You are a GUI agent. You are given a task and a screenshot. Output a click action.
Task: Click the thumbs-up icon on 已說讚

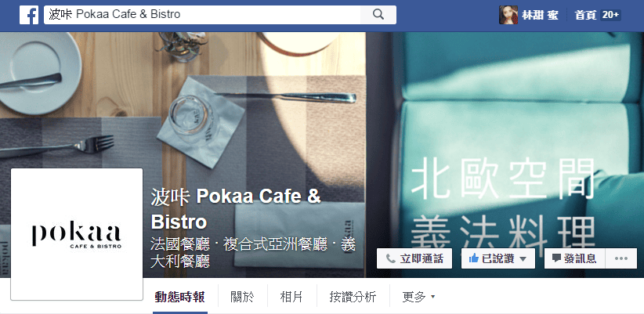coord(473,258)
